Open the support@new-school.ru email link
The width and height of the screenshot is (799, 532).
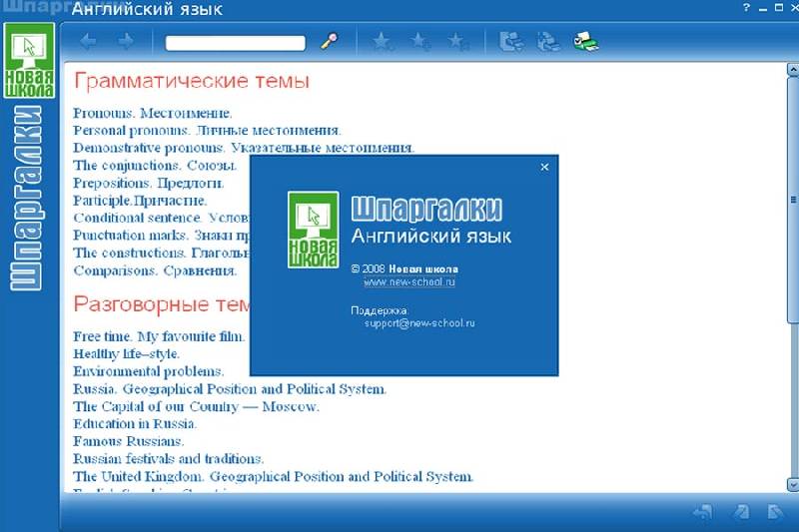click(419, 323)
